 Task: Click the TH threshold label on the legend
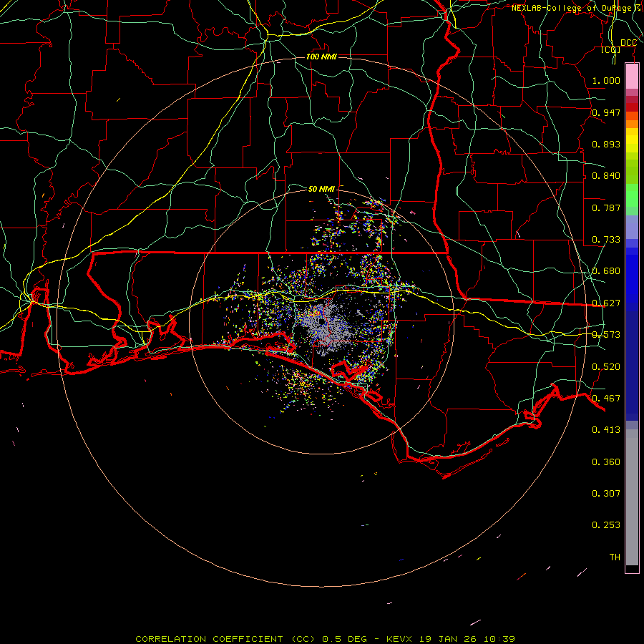point(614,557)
